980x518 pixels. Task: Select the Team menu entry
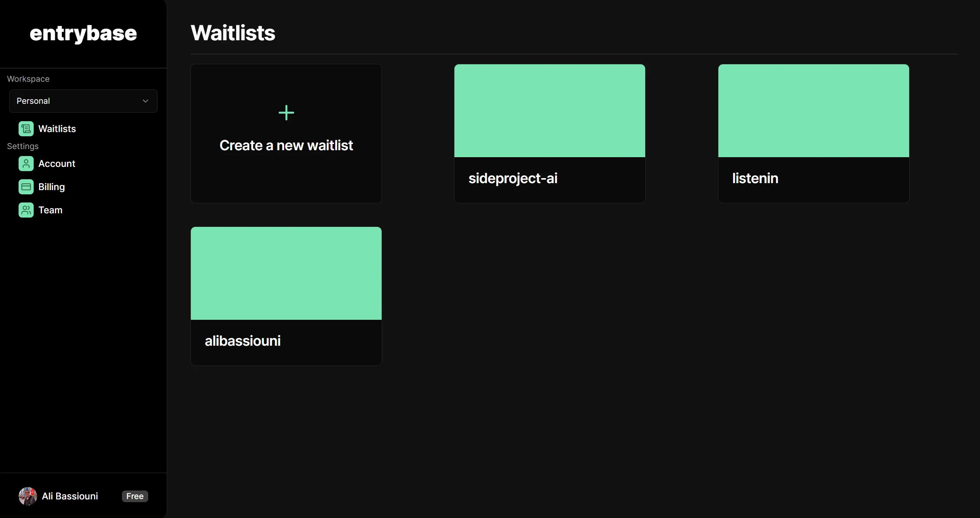point(50,210)
